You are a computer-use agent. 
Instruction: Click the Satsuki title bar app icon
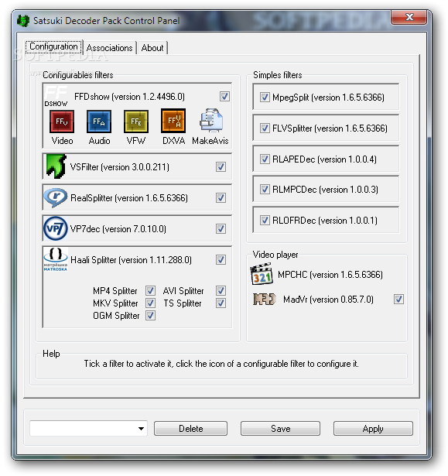[x=23, y=21]
